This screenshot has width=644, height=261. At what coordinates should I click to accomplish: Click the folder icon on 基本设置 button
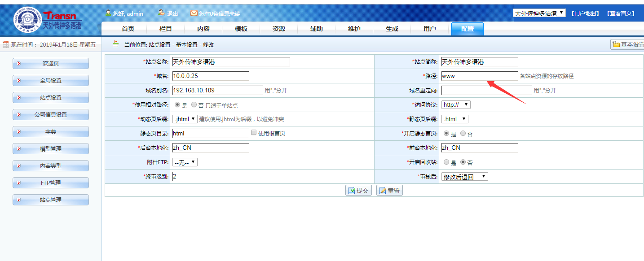point(616,44)
